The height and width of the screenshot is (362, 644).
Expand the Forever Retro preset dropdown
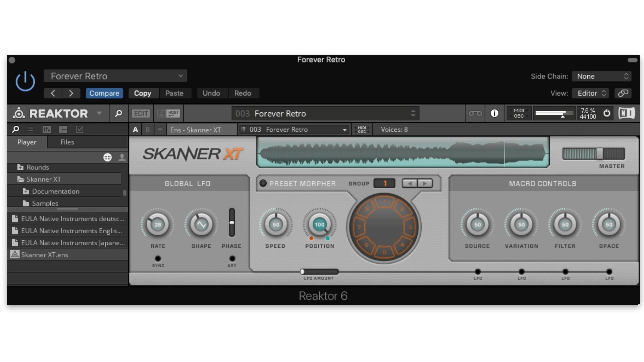115,76
